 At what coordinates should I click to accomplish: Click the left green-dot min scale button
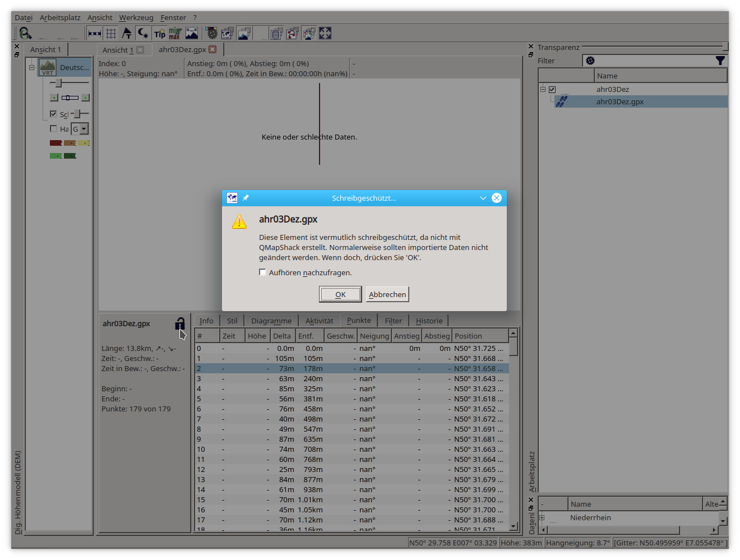click(x=54, y=98)
